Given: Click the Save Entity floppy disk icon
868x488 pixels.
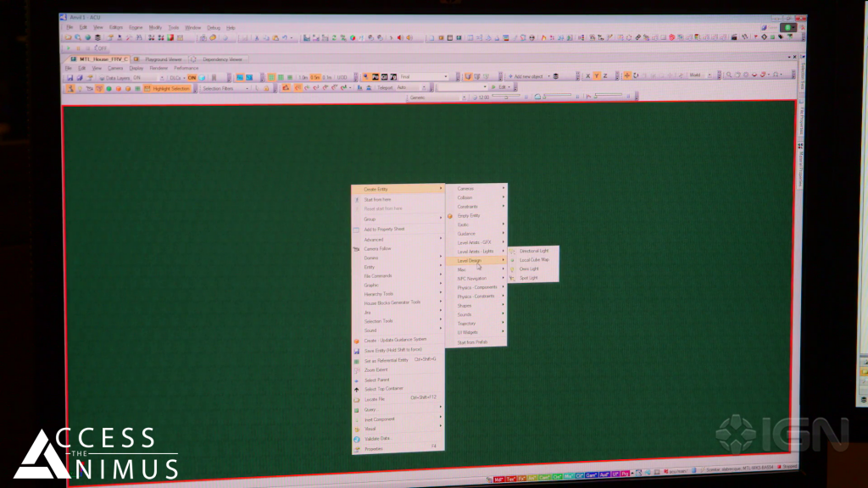Looking at the screenshot, I should tap(357, 350).
